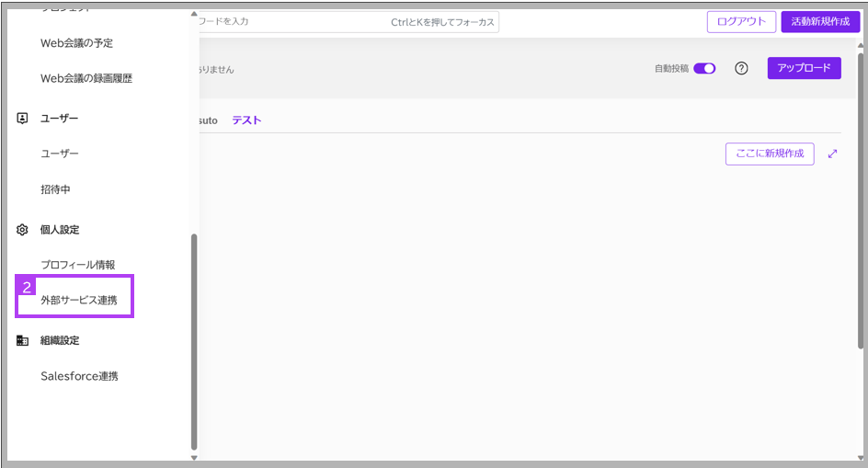Image resolution: width=868 pixels, height=468 pixels.
Task: Click the user section person icon
Action: (22, 118)
